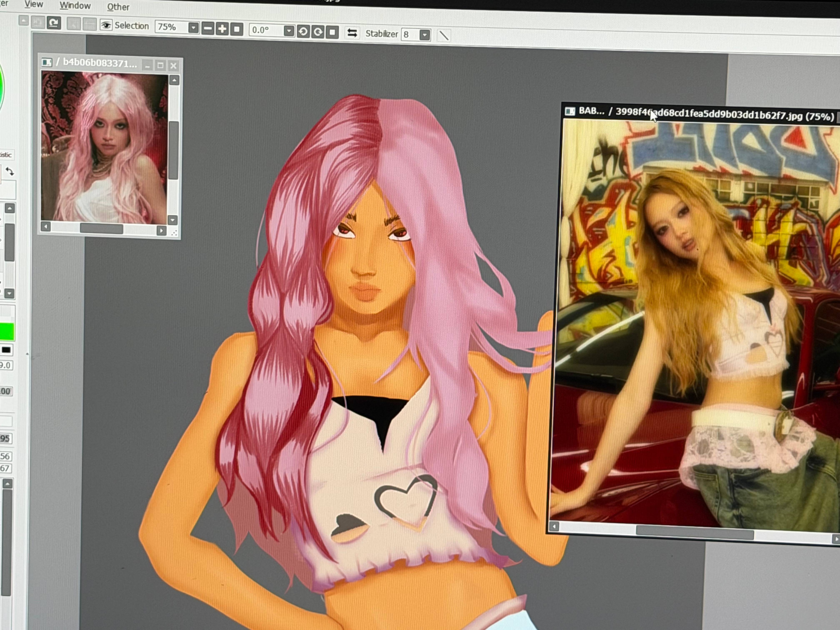Click the rotate view reset icon in toolbar

click(x=54, y=23)
